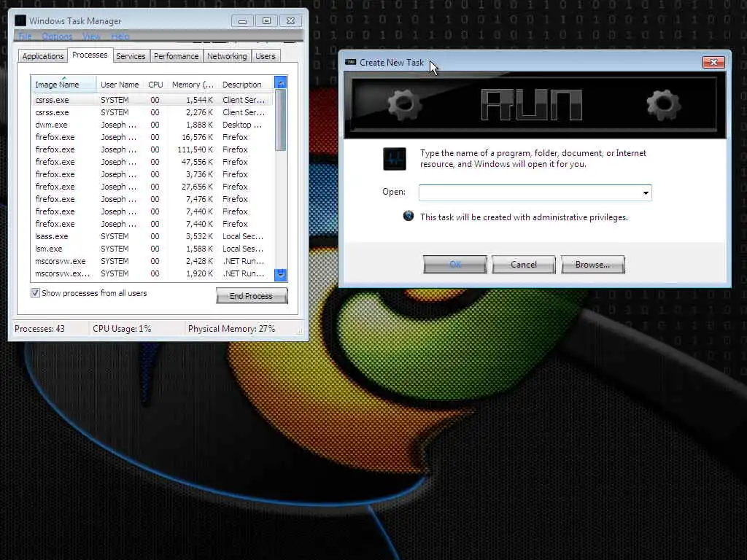Switch to the Users tab
This screenshot has height=560, width=747.
point(266,56)
